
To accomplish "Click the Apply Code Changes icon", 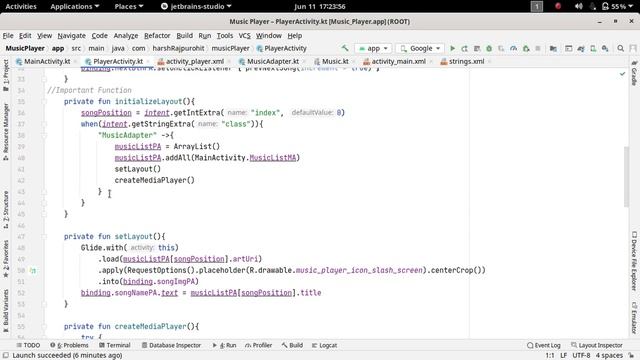I will point(477,48).
